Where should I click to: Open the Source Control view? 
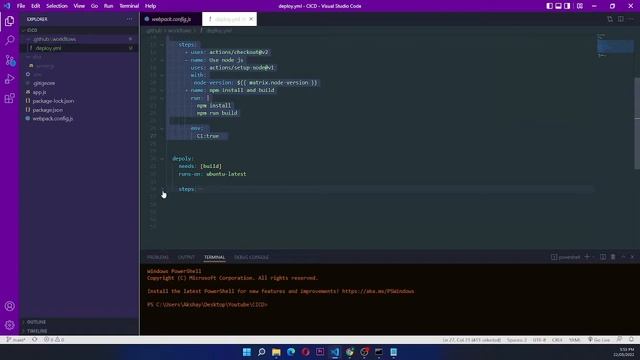tap(9, 60)
